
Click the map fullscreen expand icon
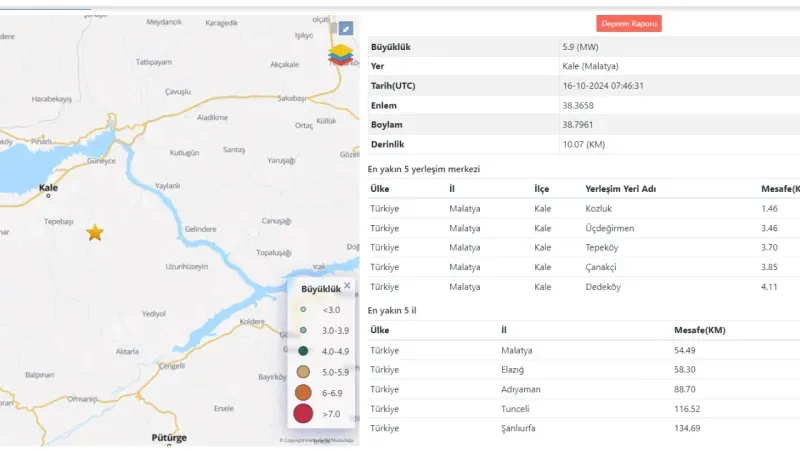[x=346, y=28]
